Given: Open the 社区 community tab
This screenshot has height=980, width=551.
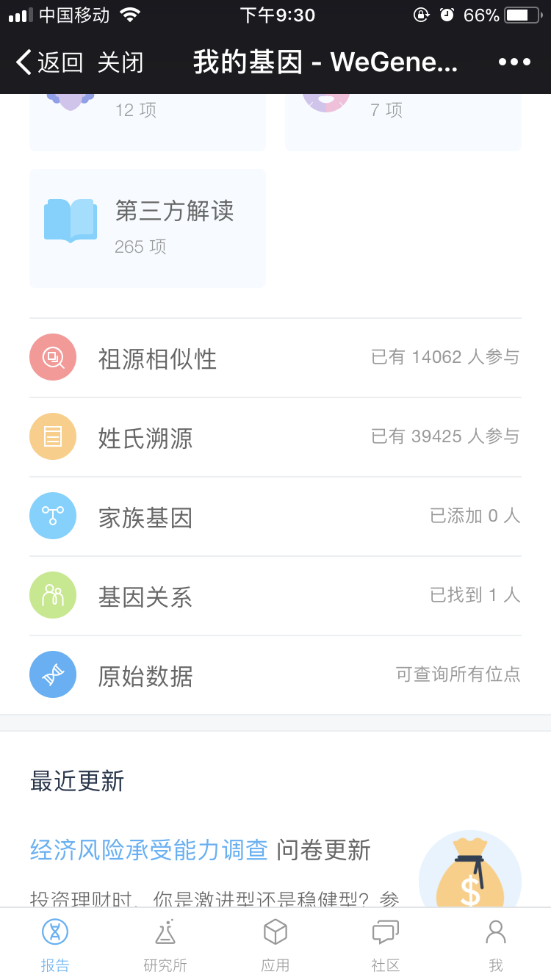Looking at the screenshot, I should pos(386,944).
